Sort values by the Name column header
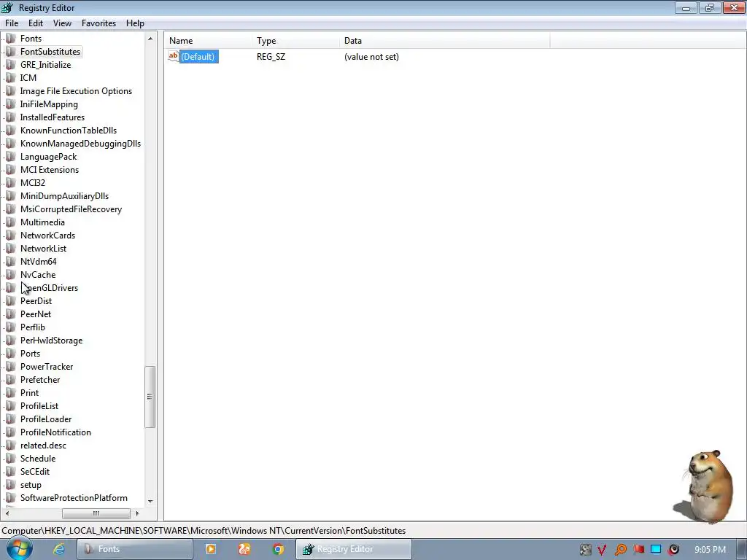 [208, 41]
